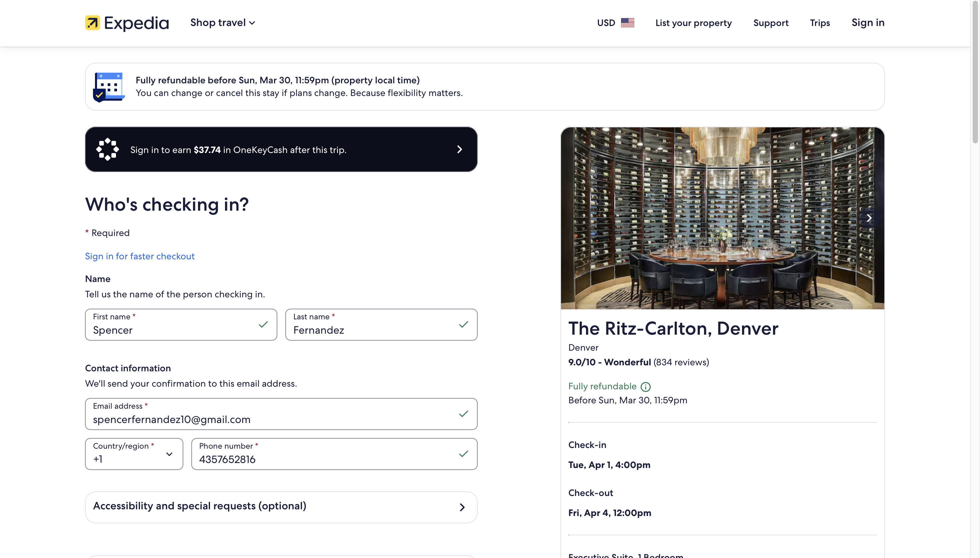This screenshot has height=558, width=980.
Task: Open the Country/region code dropdown
Action: (x=134, y=454)
